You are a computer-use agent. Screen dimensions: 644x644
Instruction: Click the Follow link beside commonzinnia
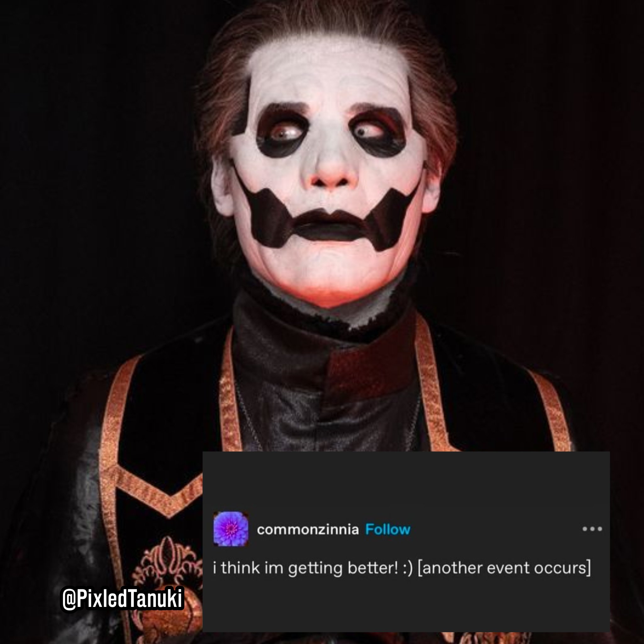click(388, 529)
